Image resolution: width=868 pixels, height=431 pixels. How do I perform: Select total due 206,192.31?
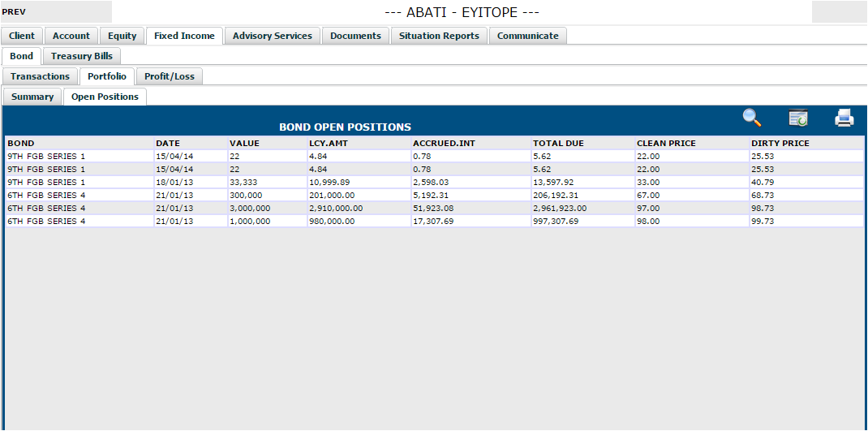coord(583,195)
